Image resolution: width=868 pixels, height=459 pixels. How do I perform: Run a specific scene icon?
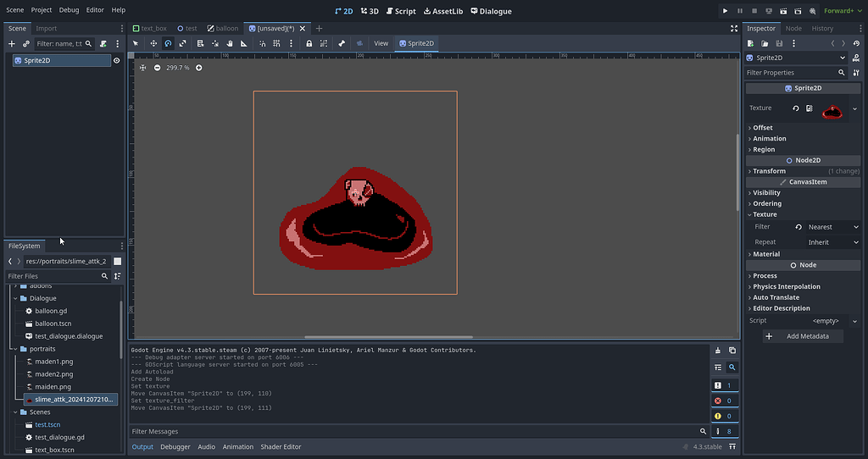798,11
